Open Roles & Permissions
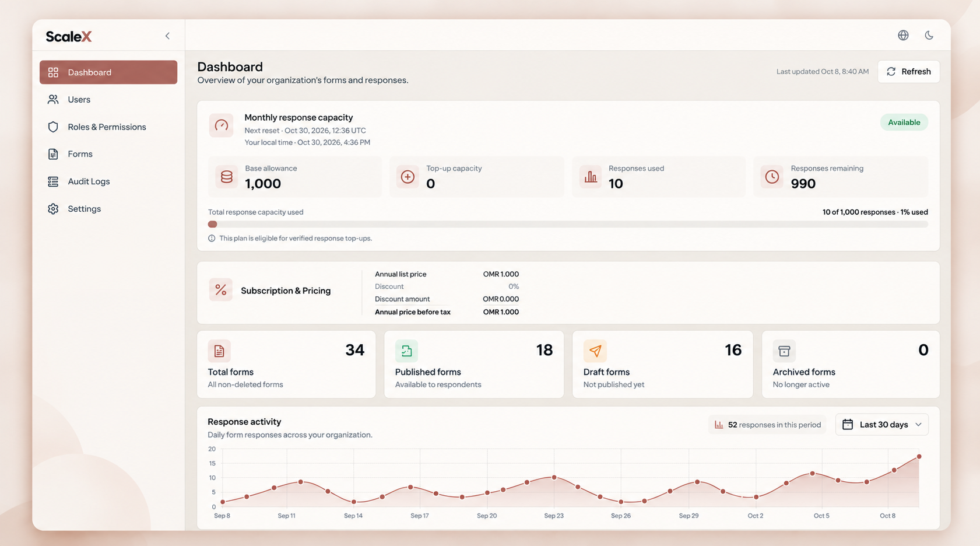Image resolution: width=980 pixels, height=546 pixels. click(x=108, y=127)
